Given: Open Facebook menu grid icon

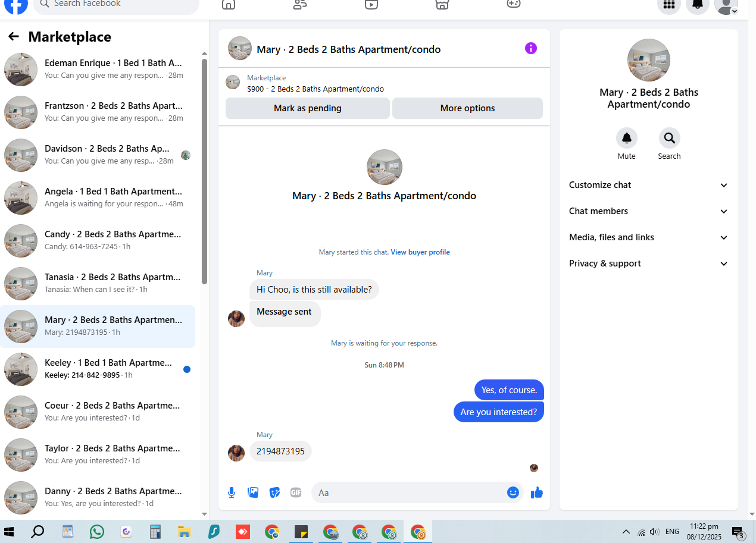Looking at the screenshot, I should coord(669,5).
